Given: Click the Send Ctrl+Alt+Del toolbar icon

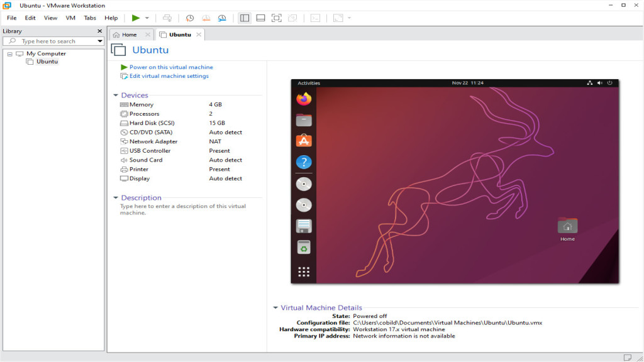Looking at the screenshot, I should [x=169, y=18].
